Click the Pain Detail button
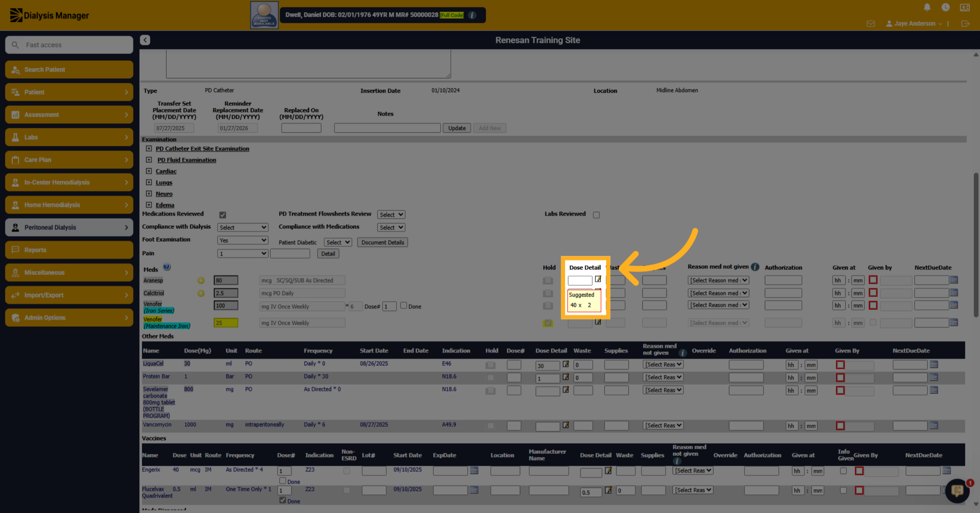The width and height of the screenshot is (980, 513). point(328,253)
